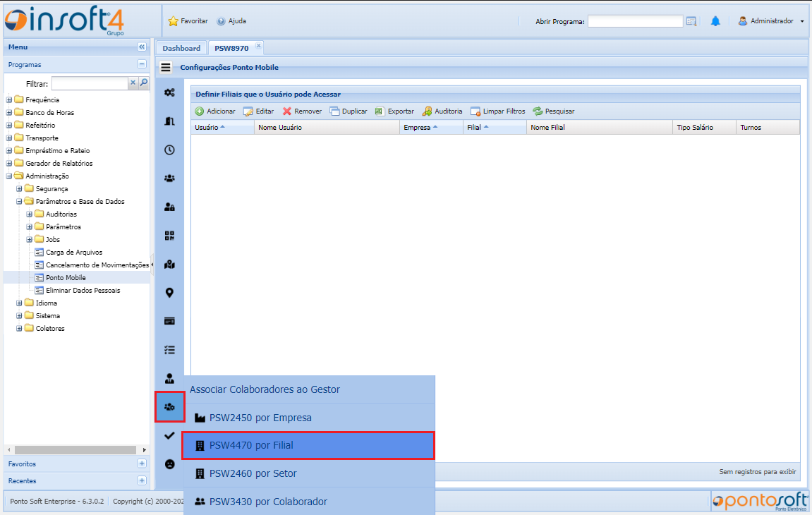This screenshot has height=515, width=812.
Task: Collapse the Administração folder node
Action: [9, 176]
